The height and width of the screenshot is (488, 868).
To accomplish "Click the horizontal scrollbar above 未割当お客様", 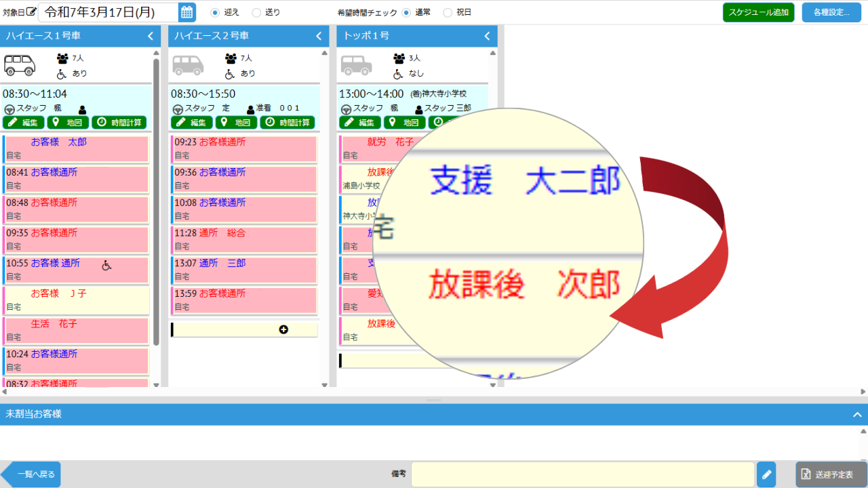I will tap(434, 392).
